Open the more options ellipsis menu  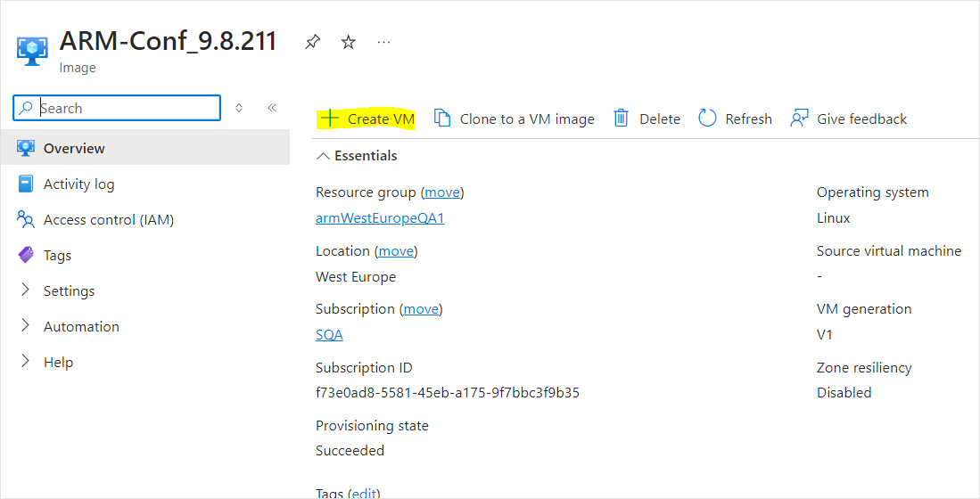click(383, 42)
